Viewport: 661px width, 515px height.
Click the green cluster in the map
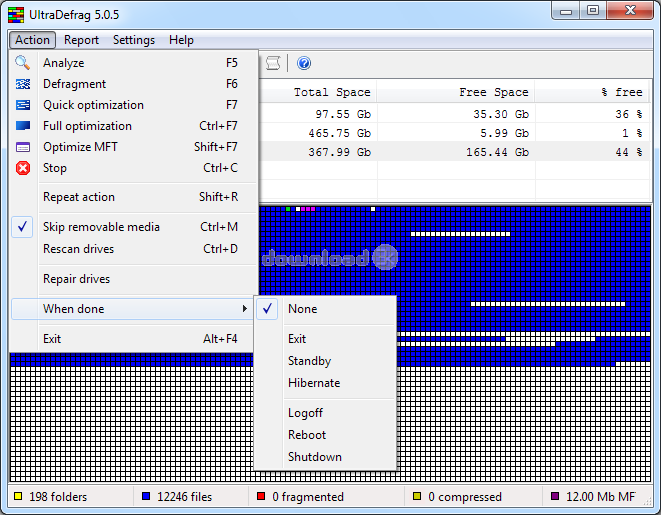click(x=288, y=209)
